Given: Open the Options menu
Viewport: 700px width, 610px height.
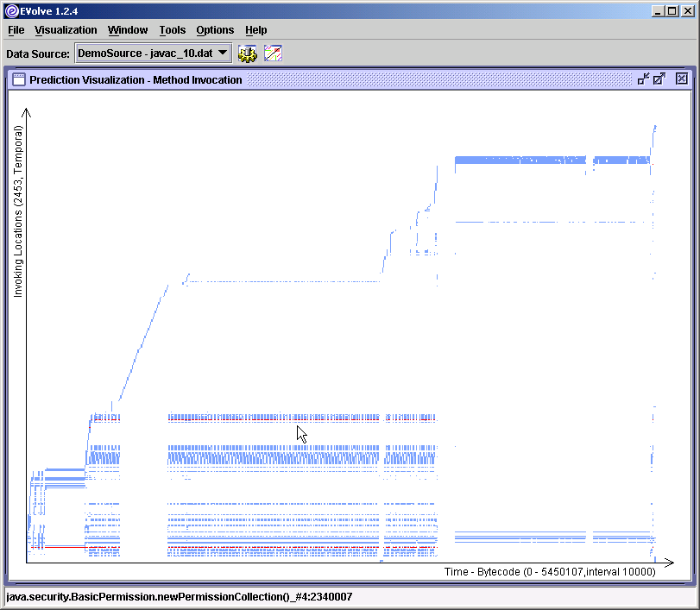Looking at the screenshot, I should (x=215, y=30).
